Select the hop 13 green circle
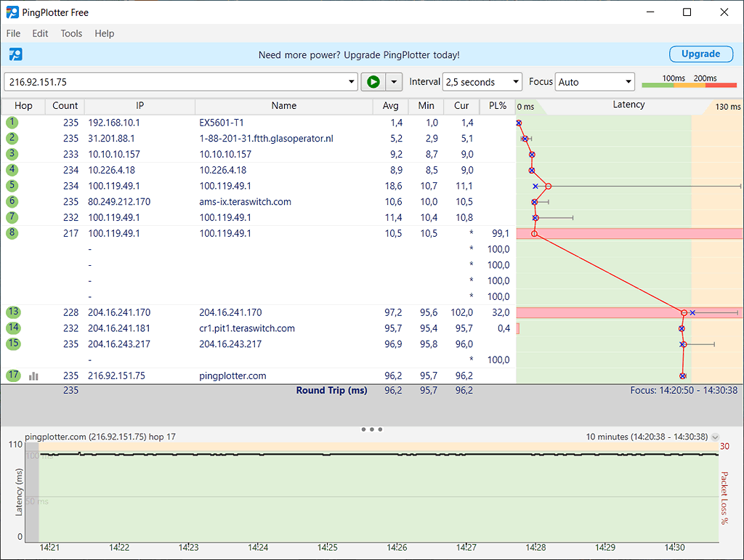The width and height of the screenshot is (744, 560). [x=13, y=312]
